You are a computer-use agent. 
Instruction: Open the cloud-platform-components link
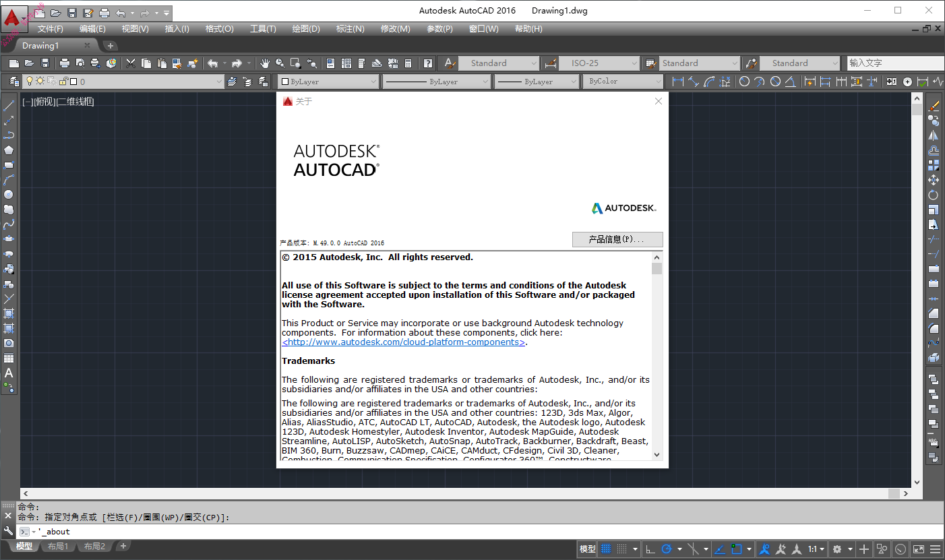pos(403,342)
